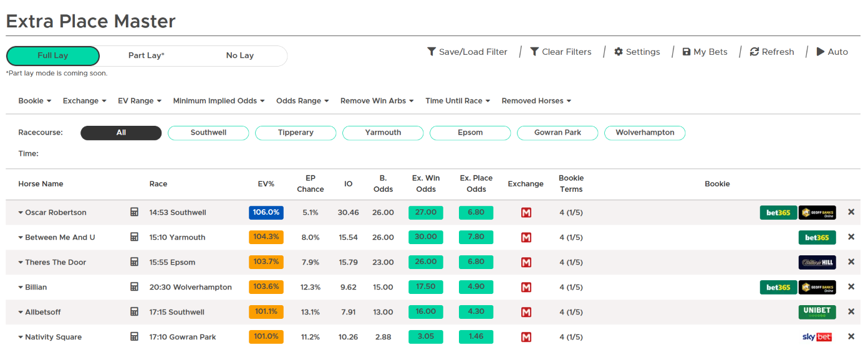Open calculator for Nativity Square row
The width and height of the screenshot is (868, 345).
point(134,337)
